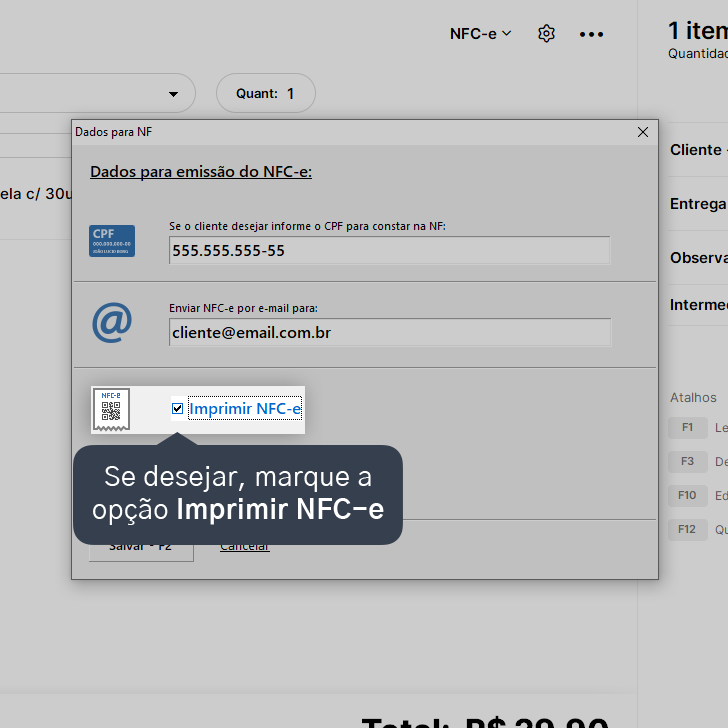728x728 pixels.
Task: Click the e-mail input field
Action: coord(390,332)
